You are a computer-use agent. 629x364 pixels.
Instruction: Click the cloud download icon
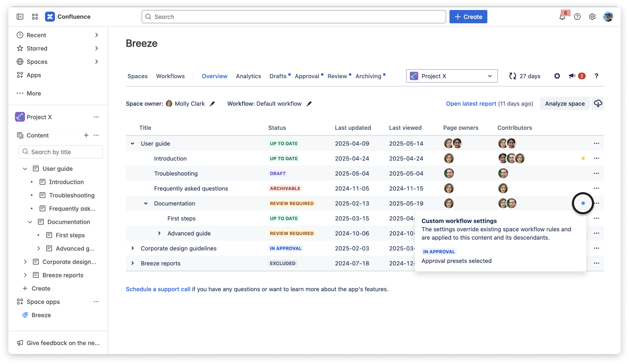(x=598, y=104)
